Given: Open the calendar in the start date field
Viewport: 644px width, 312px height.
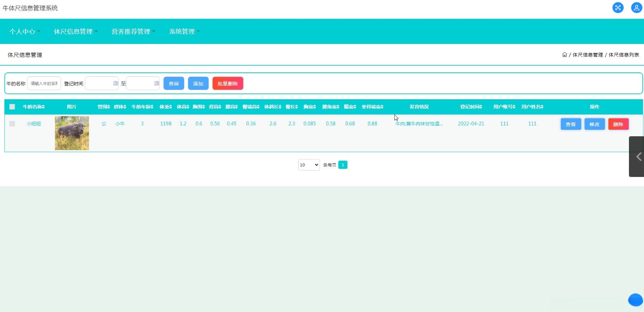Looking at the screenshot, I should (116, 83).
